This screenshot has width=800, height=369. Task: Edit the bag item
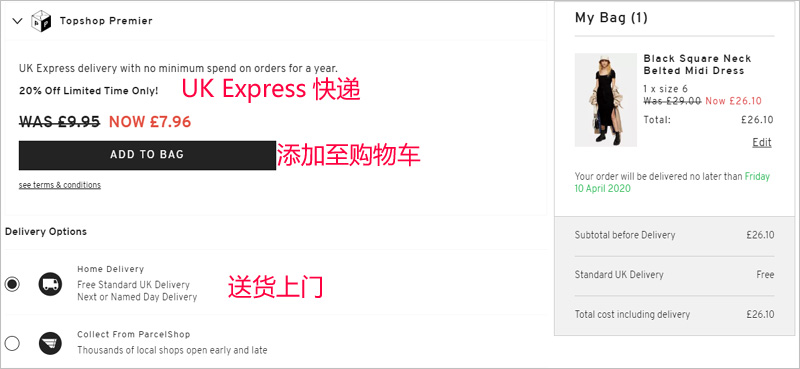click(x=762, y=142)
